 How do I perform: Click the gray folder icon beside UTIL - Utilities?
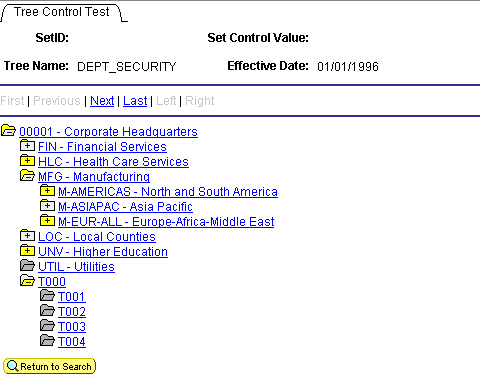point(27,265)
